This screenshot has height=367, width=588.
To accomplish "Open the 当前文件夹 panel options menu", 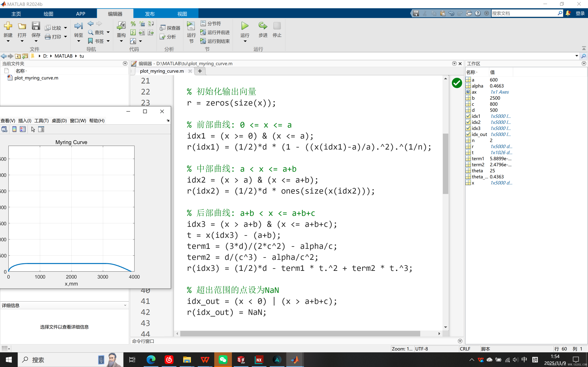I will (125, 63).
